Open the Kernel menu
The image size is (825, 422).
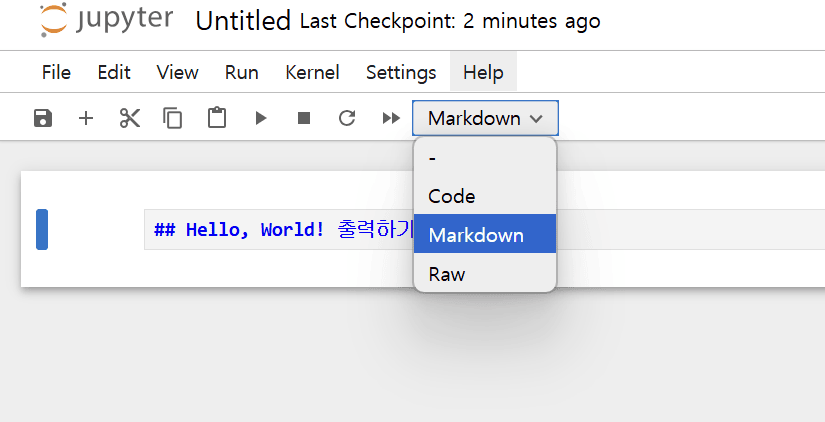tap(312, 72)
